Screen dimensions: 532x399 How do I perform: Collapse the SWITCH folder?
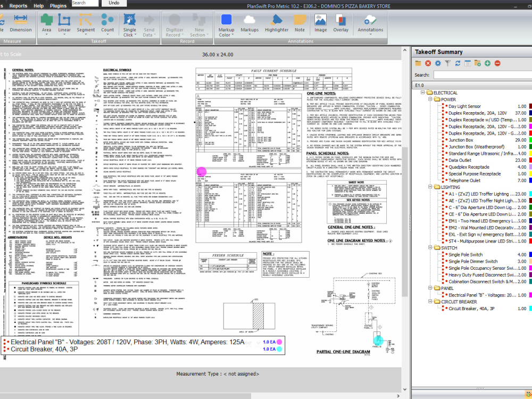pyautogui.click(x=430, y=248)
